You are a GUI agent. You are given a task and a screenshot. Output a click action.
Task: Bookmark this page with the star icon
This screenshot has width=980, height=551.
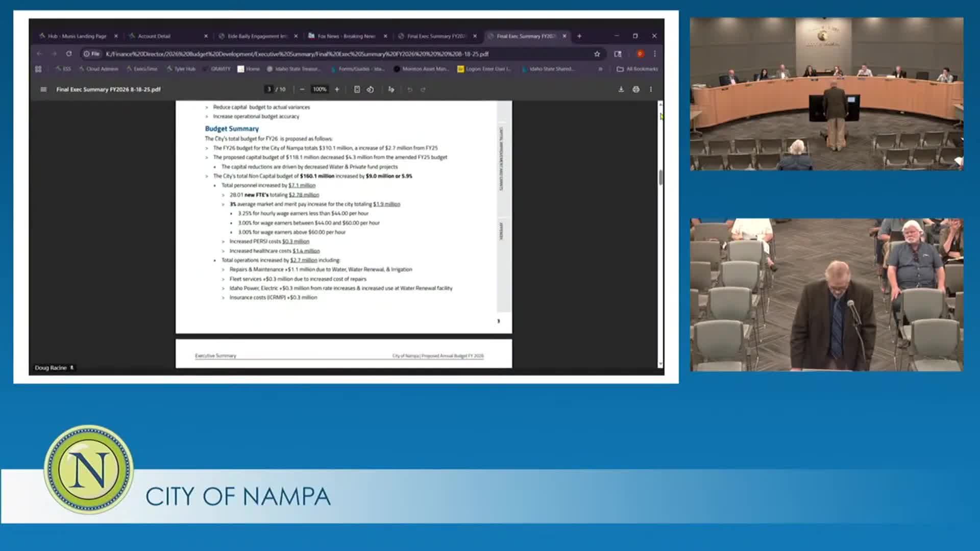[597, 54]
